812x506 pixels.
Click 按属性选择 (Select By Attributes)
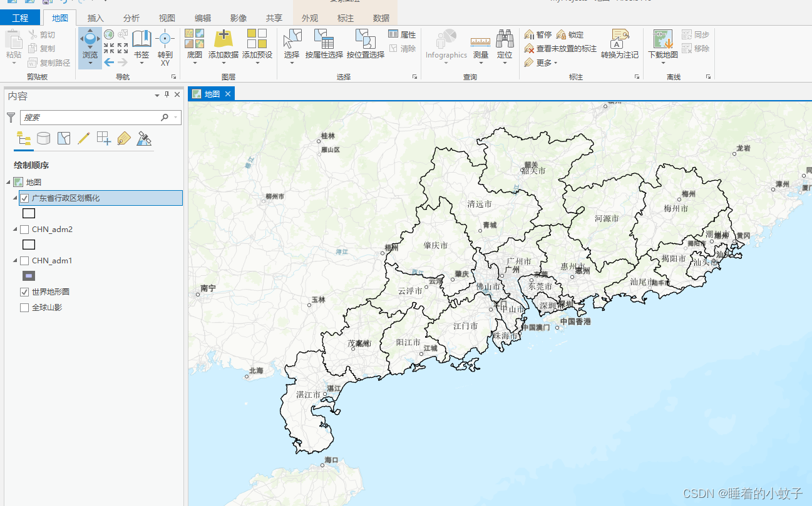coord(324,44)
